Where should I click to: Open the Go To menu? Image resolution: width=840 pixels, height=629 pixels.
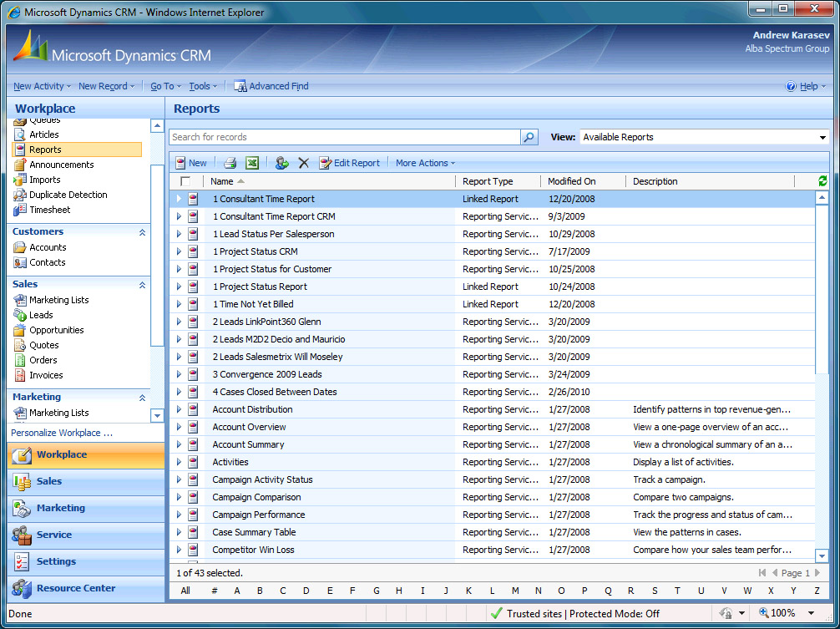(165, 86)
